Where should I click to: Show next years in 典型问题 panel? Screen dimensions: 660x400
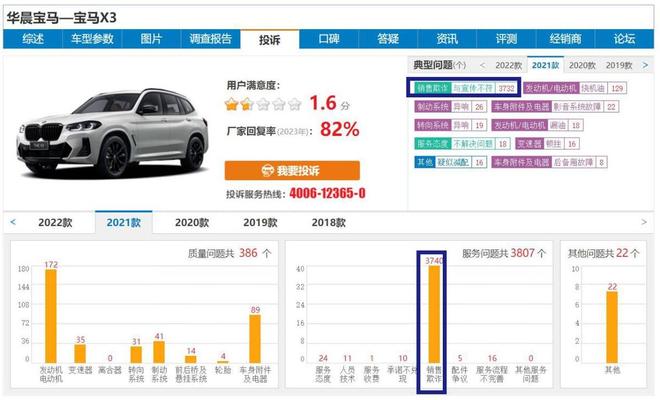coord(645,65)
